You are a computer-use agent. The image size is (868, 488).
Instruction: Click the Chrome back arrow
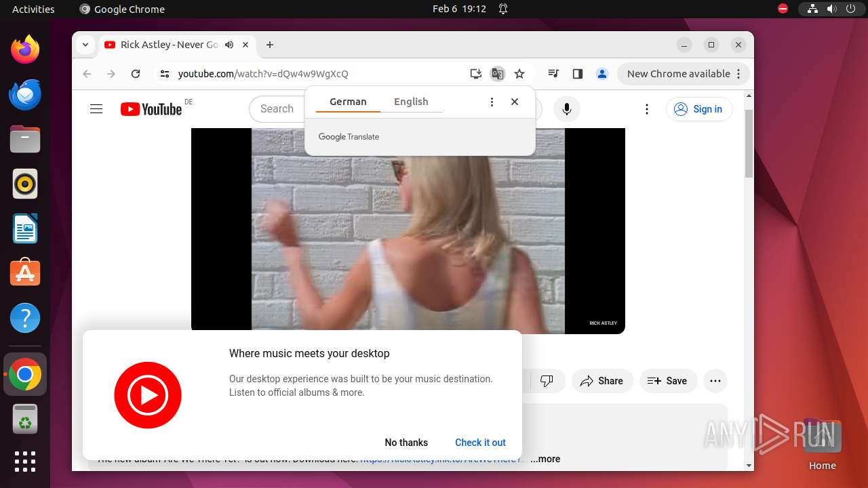pos(87,74)
